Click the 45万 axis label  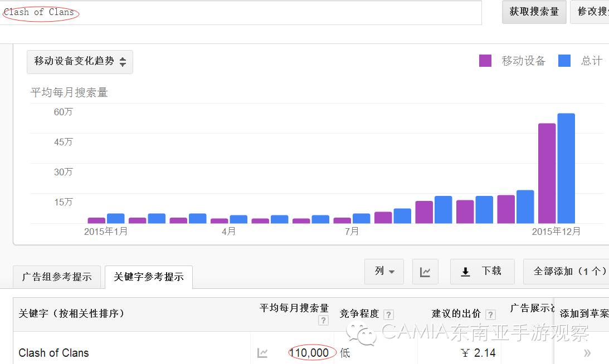pyautogui.click(x=64, y=142)
